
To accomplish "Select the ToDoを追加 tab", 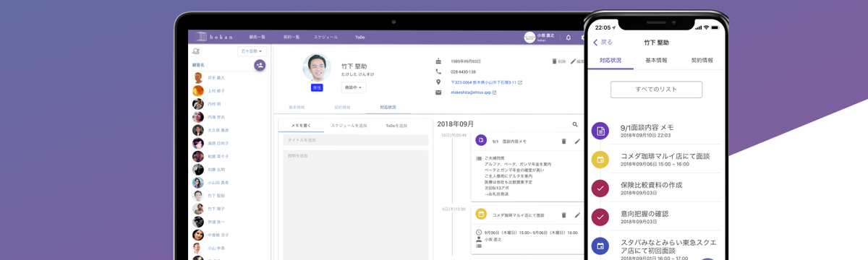I will pos(396,126).
